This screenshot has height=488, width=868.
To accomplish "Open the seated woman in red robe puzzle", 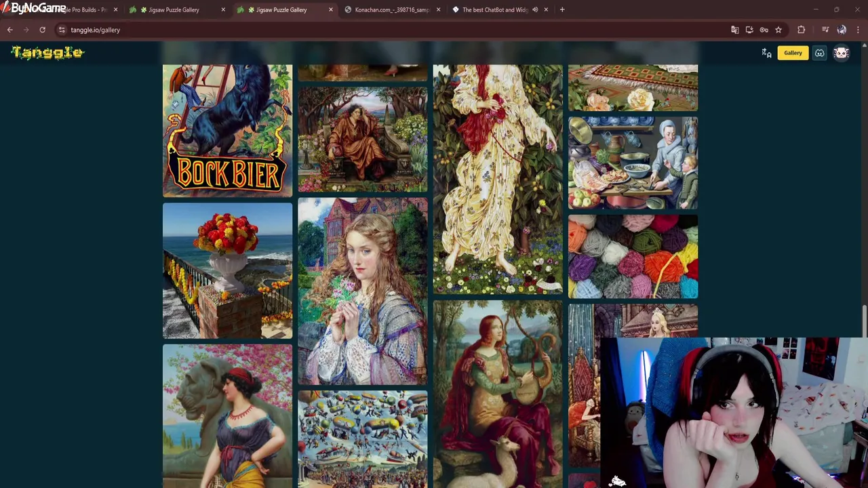I will click(363, 140).
